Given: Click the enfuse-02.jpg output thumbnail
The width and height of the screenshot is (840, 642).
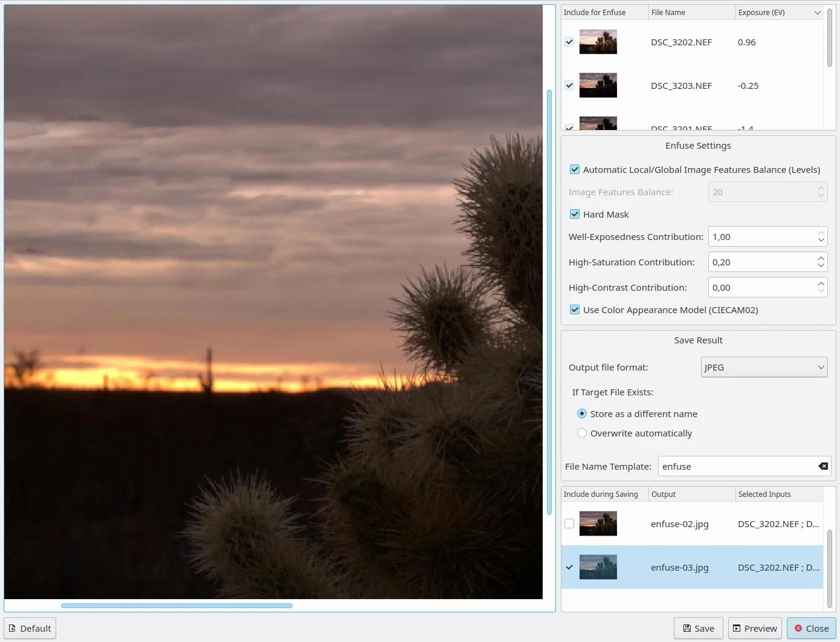Looking at the screenshot, I should 598,524.
